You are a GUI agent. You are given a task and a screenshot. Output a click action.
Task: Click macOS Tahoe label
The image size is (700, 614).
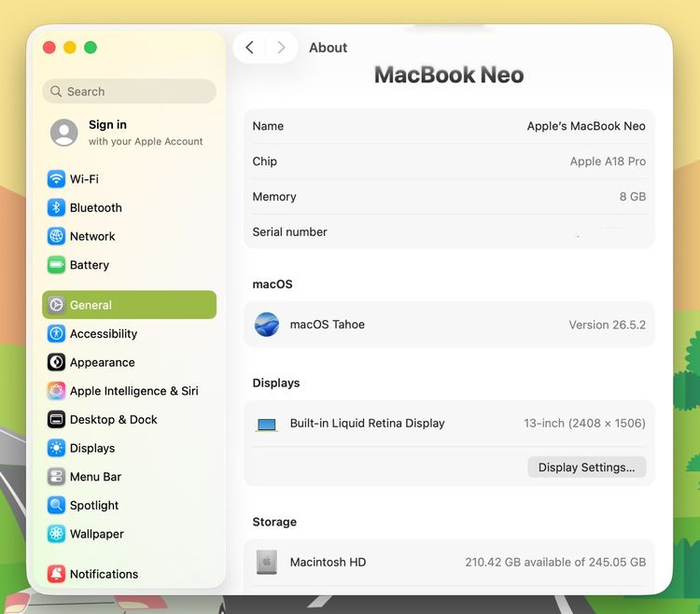pyautogui.click(x=328, y=325)
